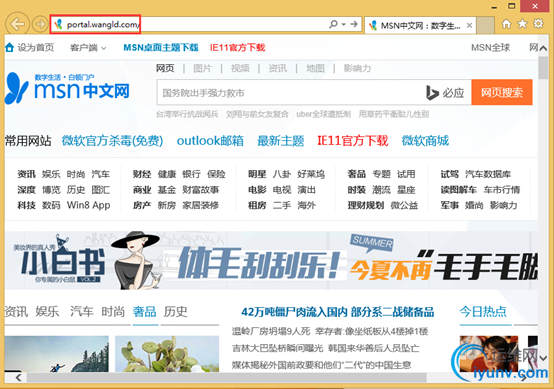Open the 军事 category link
This screenshot has height=389, width=554.
(x=449, y=205)
